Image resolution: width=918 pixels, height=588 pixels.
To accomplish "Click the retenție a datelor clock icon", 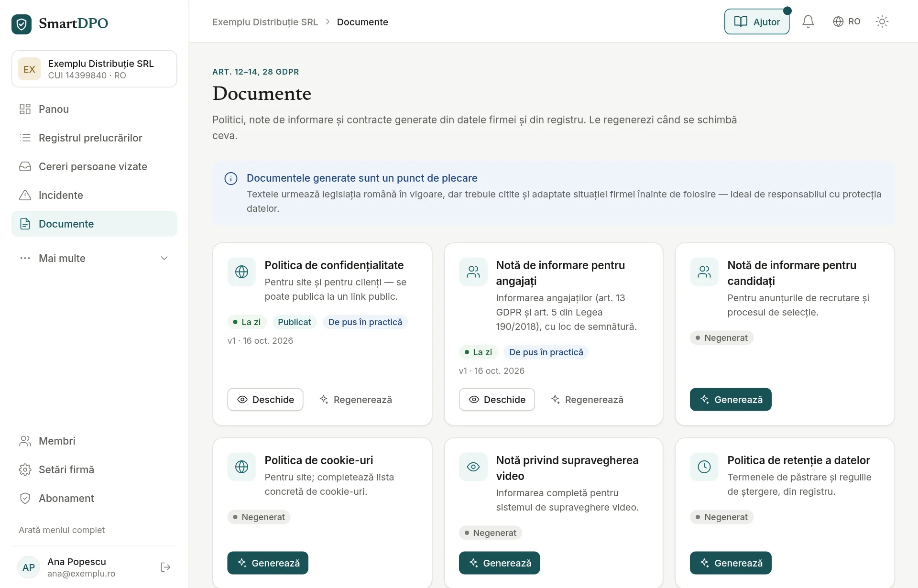I will click(x=704, y=467).
